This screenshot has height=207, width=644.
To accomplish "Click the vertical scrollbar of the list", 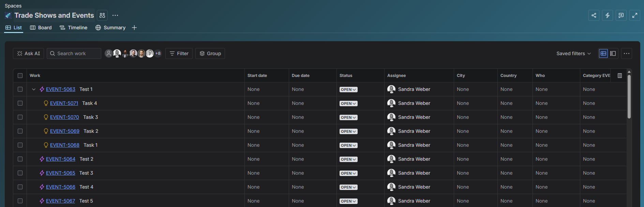I will pyautogui.click(x=629, y=96).
